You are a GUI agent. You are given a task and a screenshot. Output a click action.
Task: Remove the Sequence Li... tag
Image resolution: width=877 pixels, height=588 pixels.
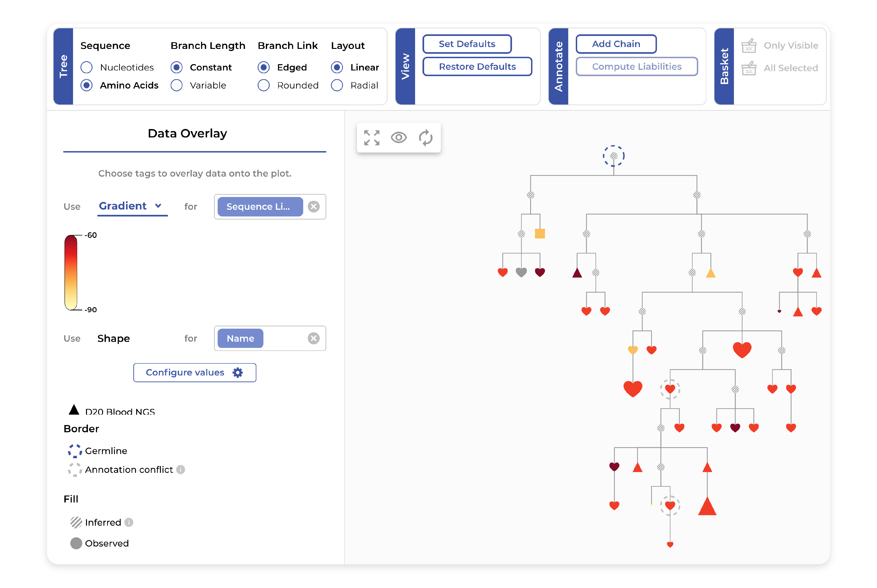pyautogui.click(x=314, y=206)
